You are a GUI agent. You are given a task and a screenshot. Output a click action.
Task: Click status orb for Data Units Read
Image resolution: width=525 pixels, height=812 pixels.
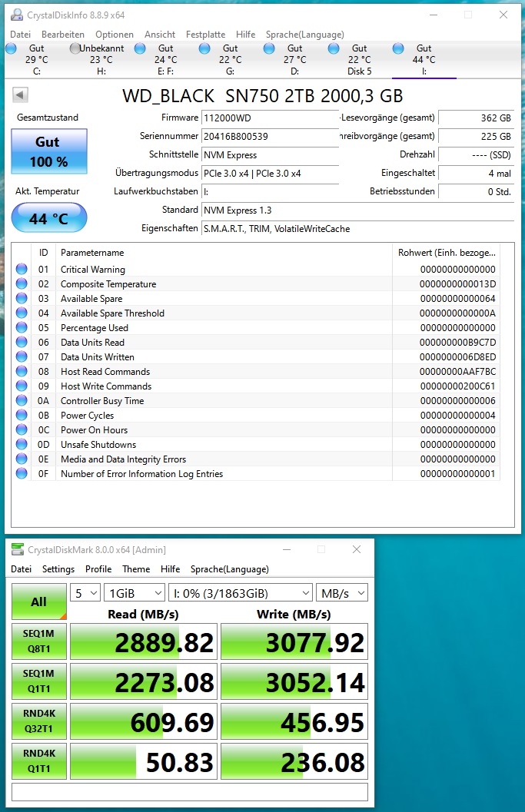[22, 342]
